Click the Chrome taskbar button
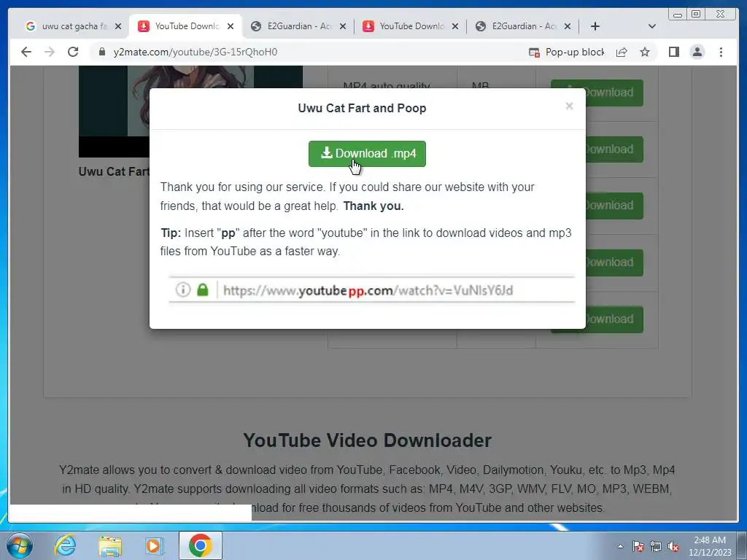 coord(200,545)
